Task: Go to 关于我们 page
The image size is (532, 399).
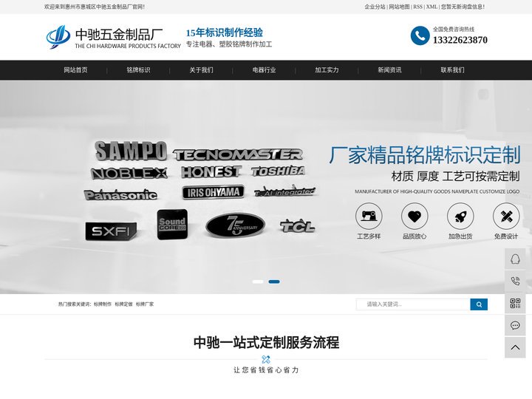Action: point(201,70)
